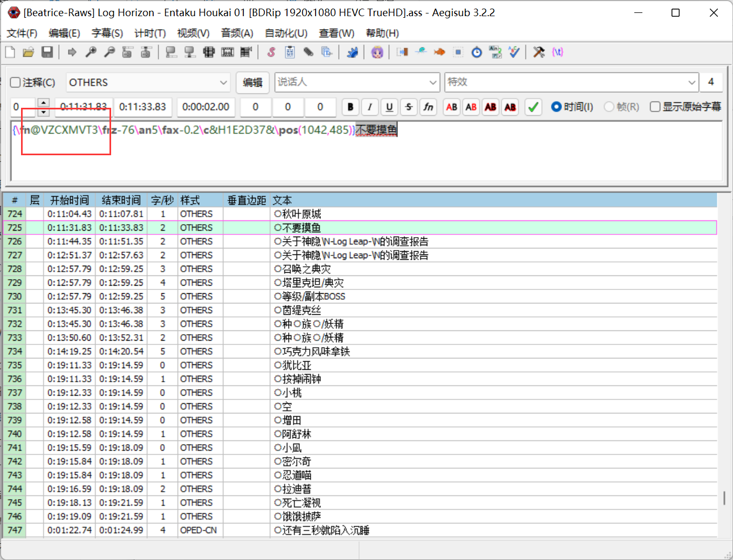Select row 747 还有三秒就陷入沉睡
The width and height of the screenshot is (733, 560).
(360, 530)
